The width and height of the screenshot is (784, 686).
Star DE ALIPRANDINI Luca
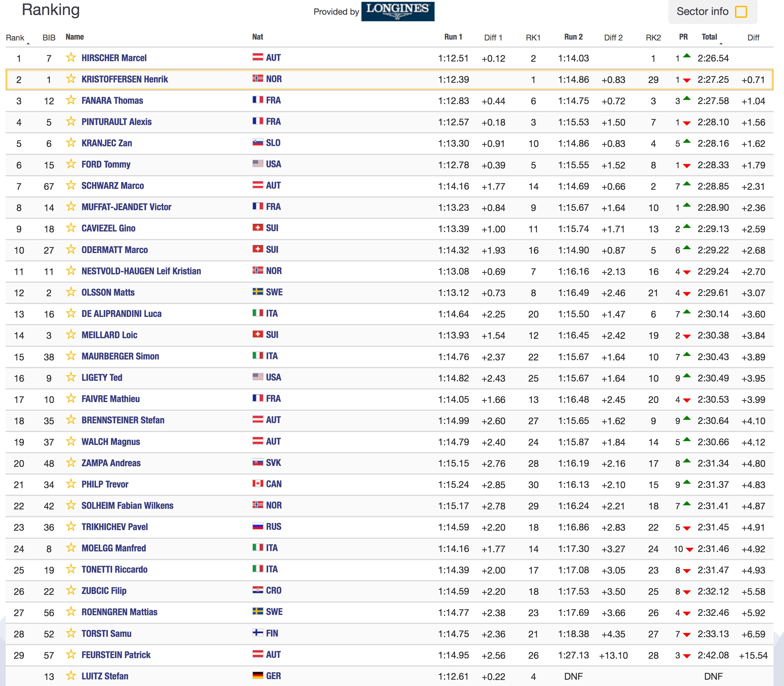pos(71,314)
